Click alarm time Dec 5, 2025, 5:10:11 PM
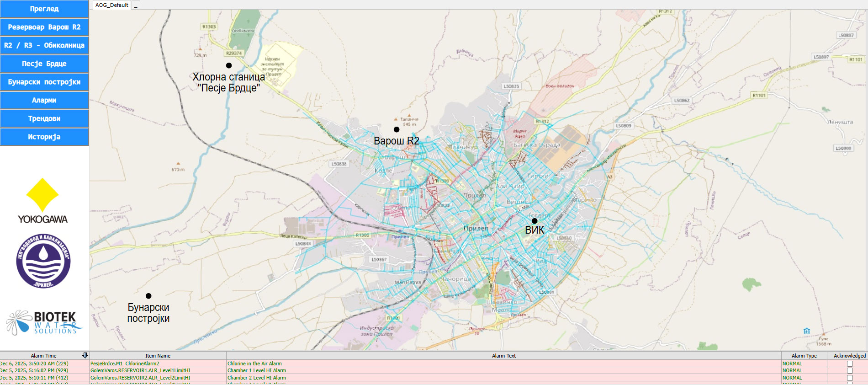This screenshot has height=385, width=868. [34, 378]
